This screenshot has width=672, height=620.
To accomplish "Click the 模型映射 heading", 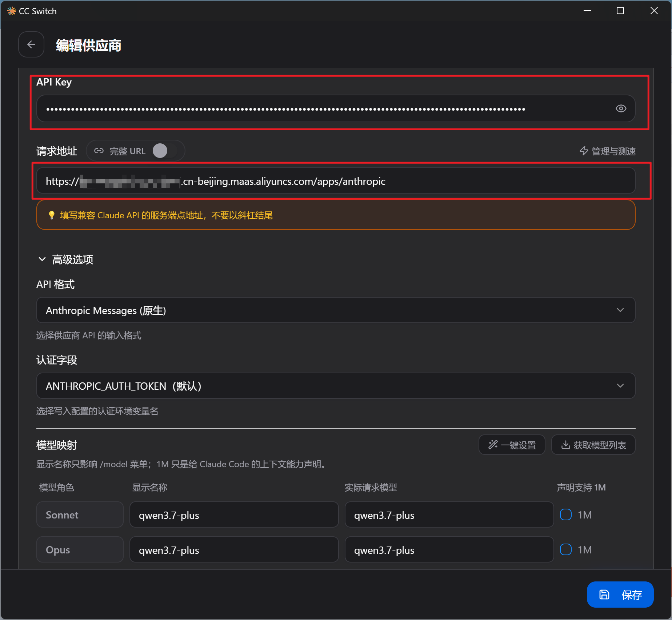I will (57, 445).
